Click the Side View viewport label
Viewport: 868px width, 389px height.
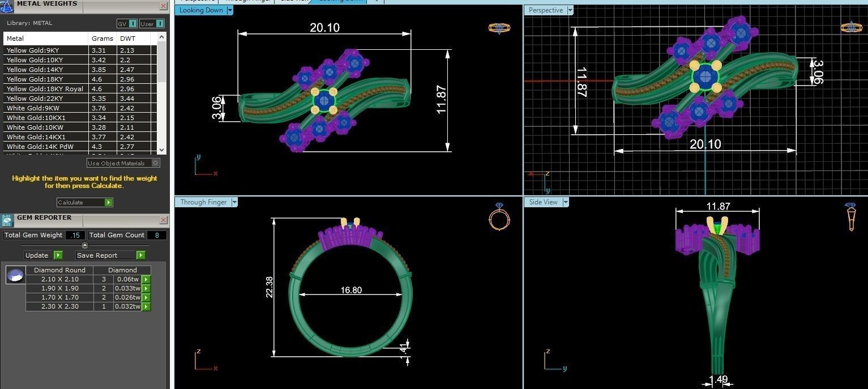(543, 202)
